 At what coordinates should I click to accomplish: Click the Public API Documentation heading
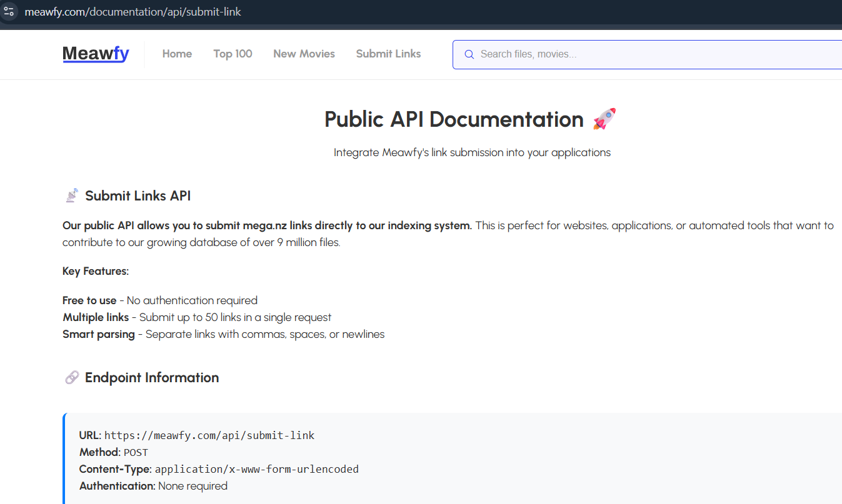454,119
